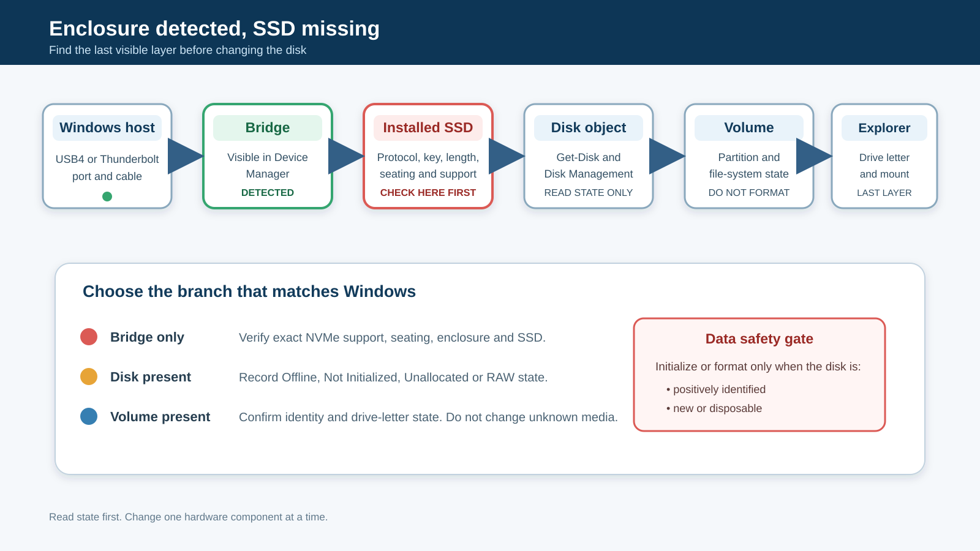Click the Volume heading label

[749, 128]
